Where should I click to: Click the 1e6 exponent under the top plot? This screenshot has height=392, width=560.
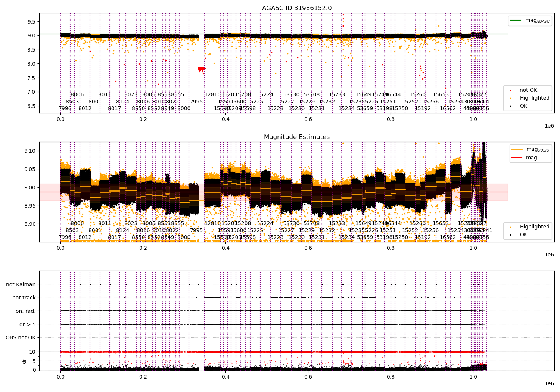(549, 126)
